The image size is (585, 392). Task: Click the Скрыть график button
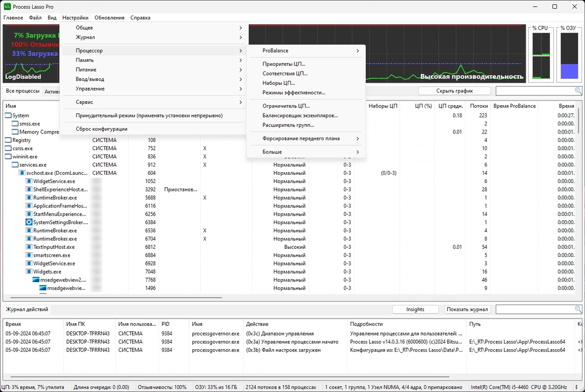click(454, 91)
